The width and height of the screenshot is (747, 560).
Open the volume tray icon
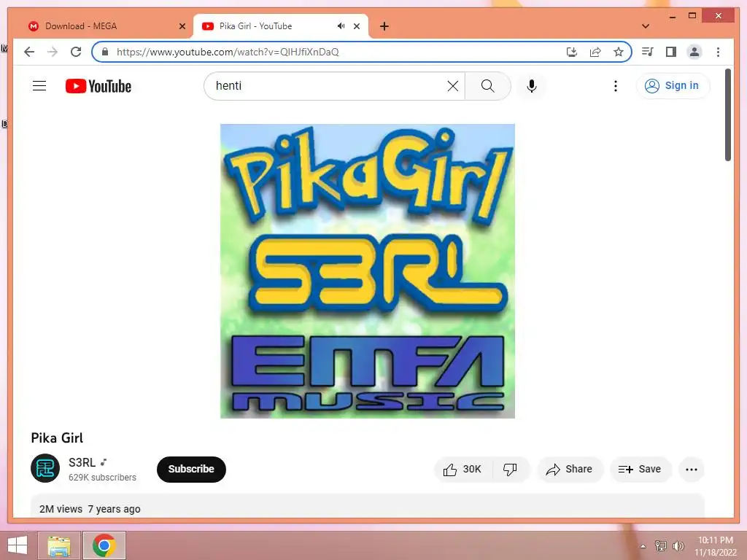(x=678, y=546)
